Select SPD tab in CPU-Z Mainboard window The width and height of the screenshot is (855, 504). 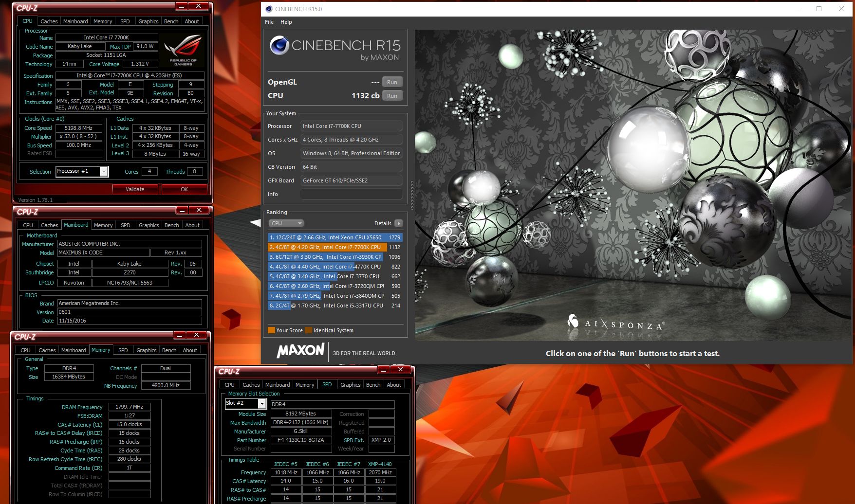coord(126,225)
